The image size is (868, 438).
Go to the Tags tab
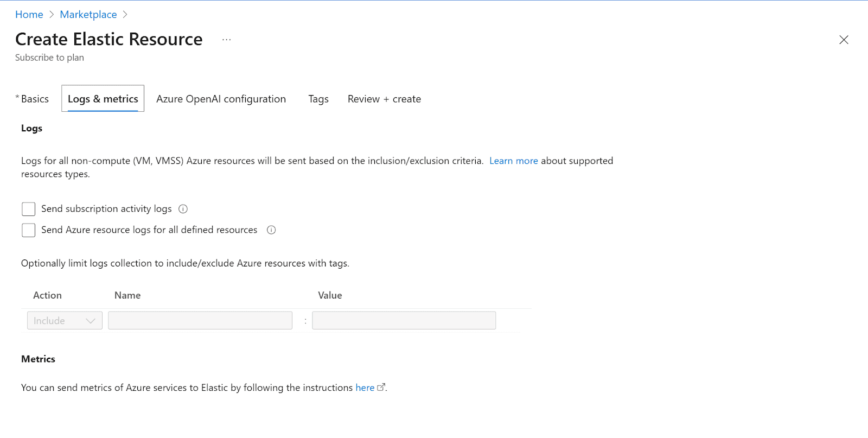point(318,99)
